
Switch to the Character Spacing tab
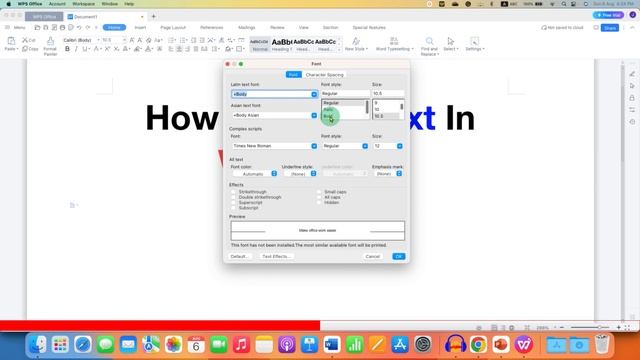point(324,75)
